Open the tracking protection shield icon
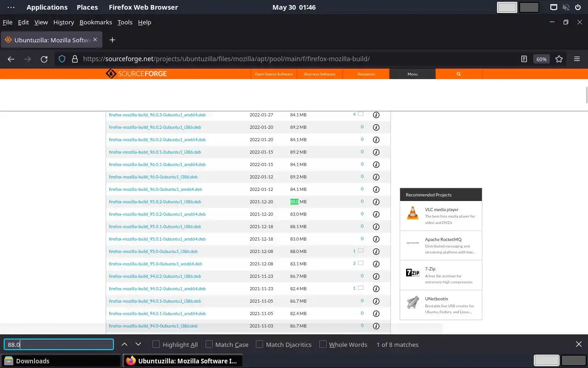 pyautogui.click(x=62, y=59)
